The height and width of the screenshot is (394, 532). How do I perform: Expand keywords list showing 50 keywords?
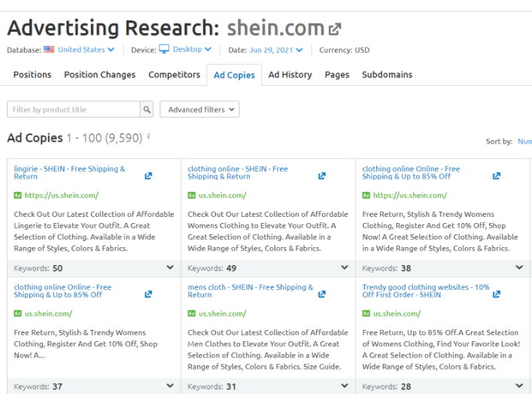[170, 267]
